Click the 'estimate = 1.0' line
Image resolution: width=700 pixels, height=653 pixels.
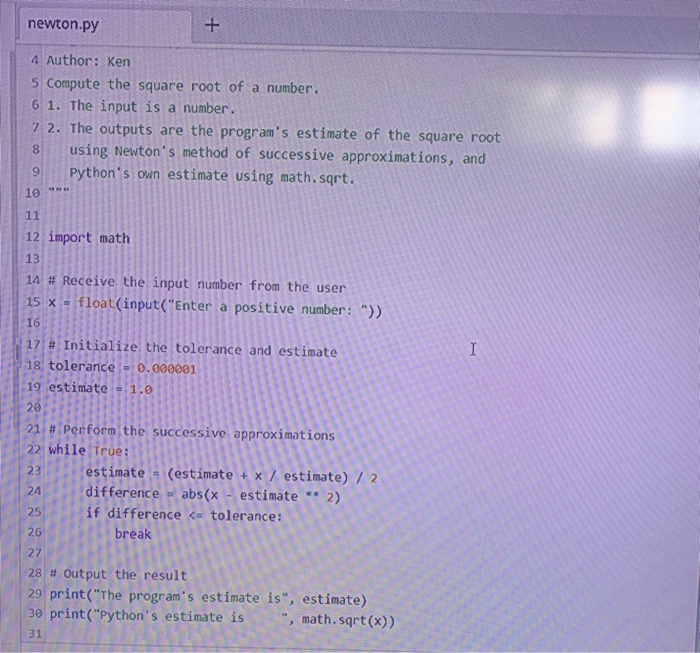[x=100, y=388]
